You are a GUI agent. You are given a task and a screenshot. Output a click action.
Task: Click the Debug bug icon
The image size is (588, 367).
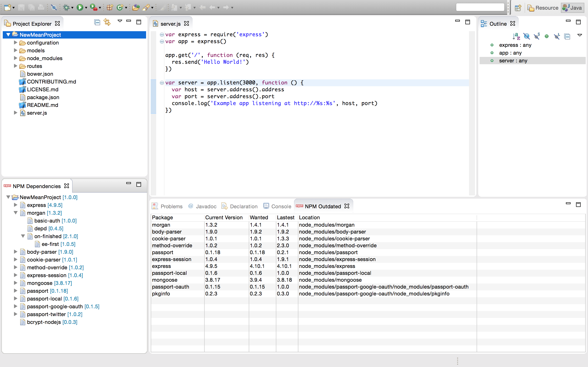tap(66, 8)
